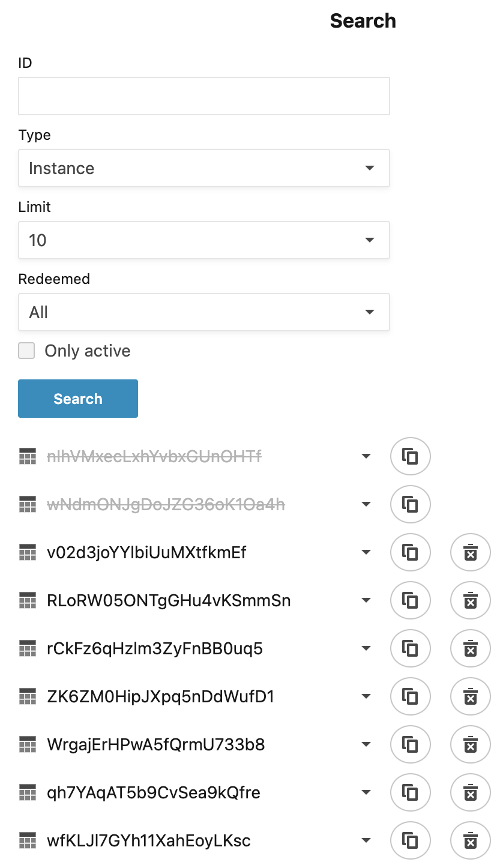Select the strikethrough entry nlhVMxecLxhYvbxGUnOHTf
This screenshot has height=868, width=497.
tap(154, 456)
